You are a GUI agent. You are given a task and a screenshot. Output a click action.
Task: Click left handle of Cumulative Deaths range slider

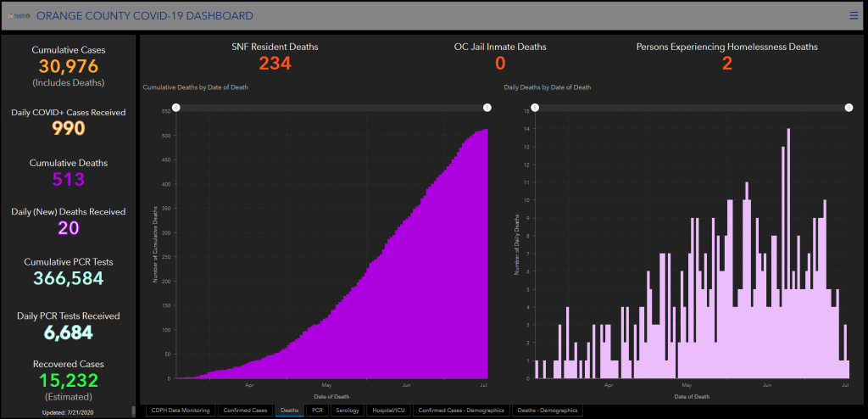tap(175, 108)
